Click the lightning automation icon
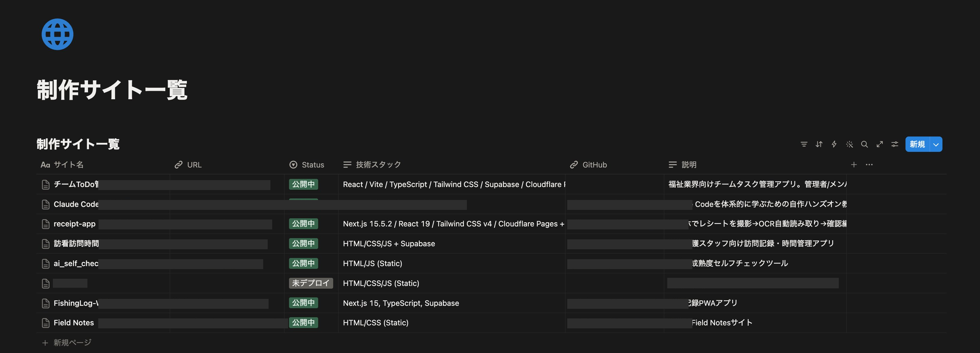 [834, 144]
